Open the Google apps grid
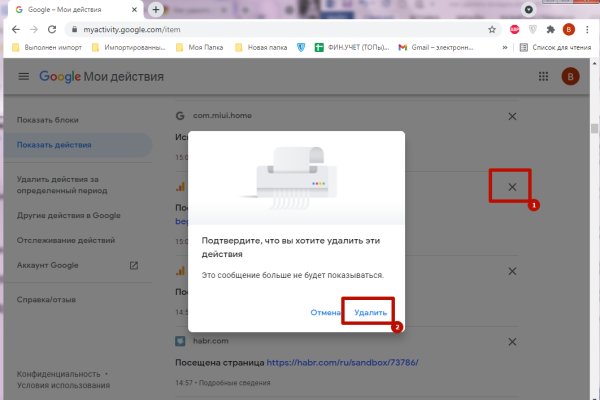Image resolution: width=600 pixels, height=400 pixels. (544, 76)
